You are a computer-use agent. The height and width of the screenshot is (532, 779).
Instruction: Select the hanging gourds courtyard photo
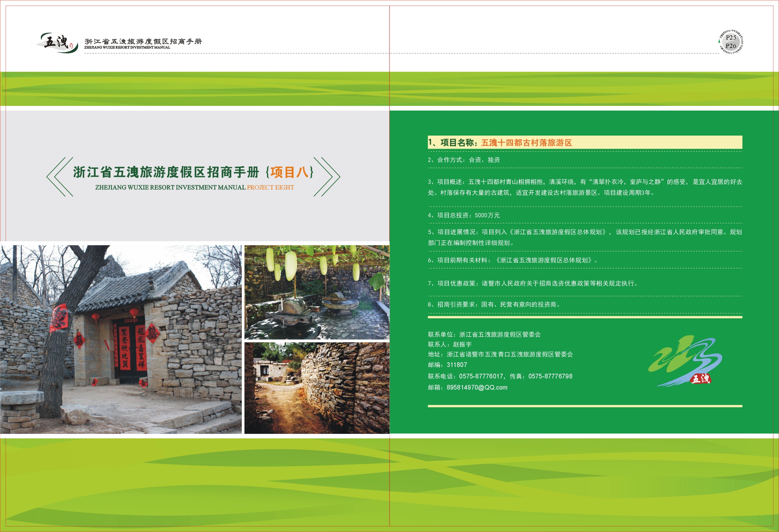pyautogui.click(x=316, y=292)
